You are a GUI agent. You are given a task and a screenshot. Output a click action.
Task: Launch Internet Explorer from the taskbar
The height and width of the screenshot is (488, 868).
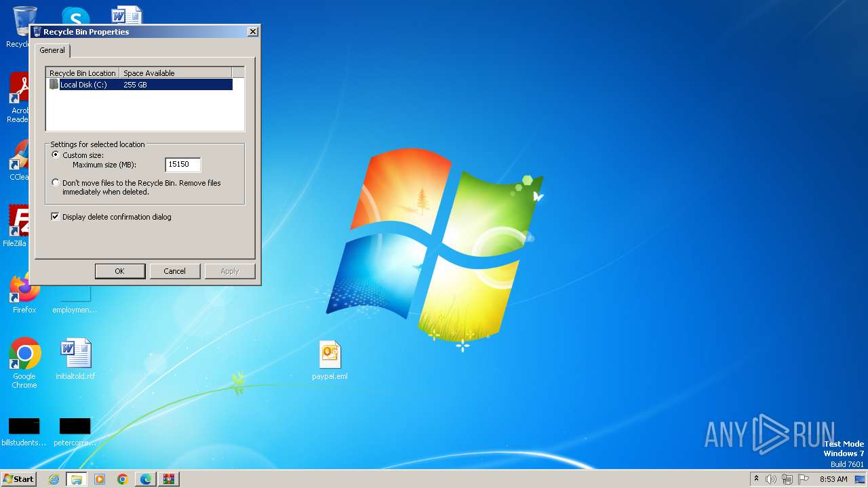coord(54,479)
